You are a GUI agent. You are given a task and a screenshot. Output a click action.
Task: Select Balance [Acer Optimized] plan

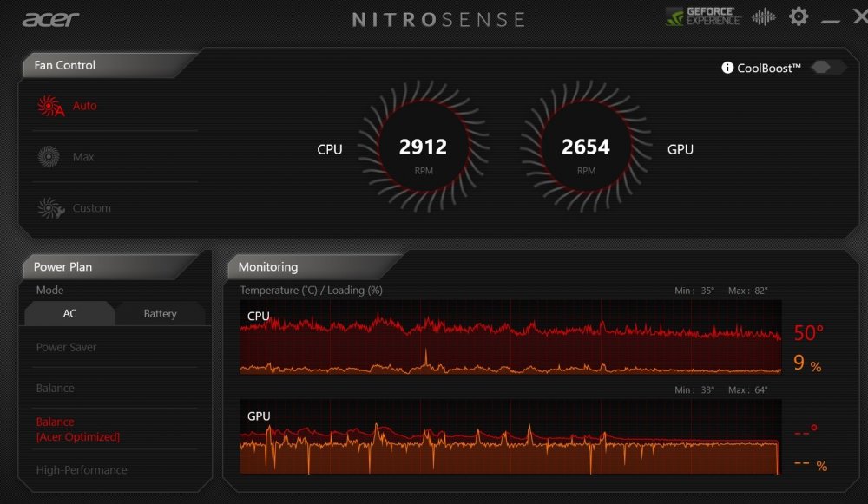pos(77,429)
